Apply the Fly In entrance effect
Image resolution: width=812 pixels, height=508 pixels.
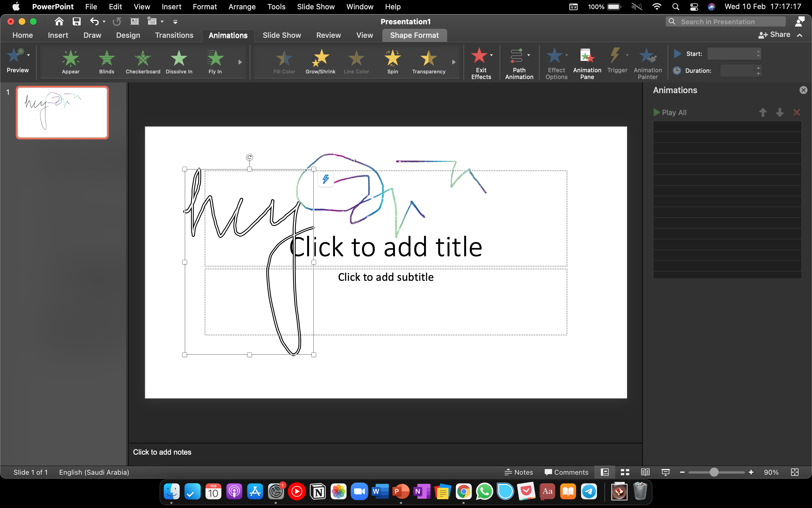click(215, 62)
